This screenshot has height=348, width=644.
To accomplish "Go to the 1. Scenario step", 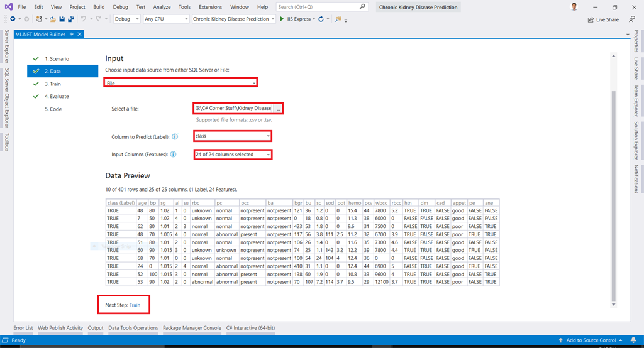I will click(57, 58).
